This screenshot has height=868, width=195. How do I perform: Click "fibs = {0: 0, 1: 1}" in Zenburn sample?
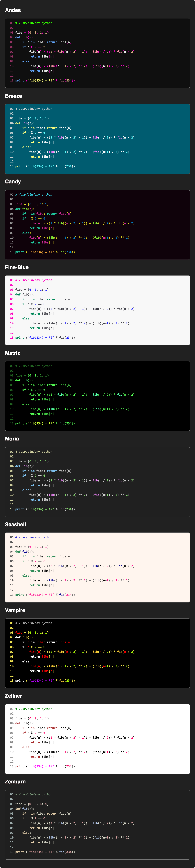pyautogui.click(x=32, y=804)
